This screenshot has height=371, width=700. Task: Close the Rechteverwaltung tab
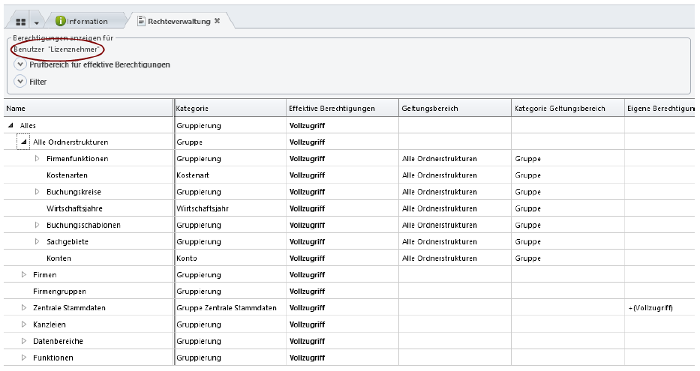[x=217, y=21]
